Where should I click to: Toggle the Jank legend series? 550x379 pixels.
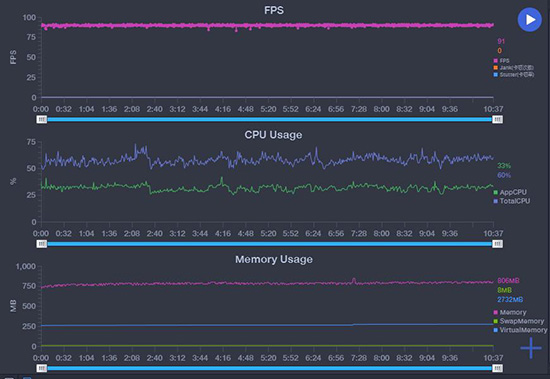coord(514,68)
